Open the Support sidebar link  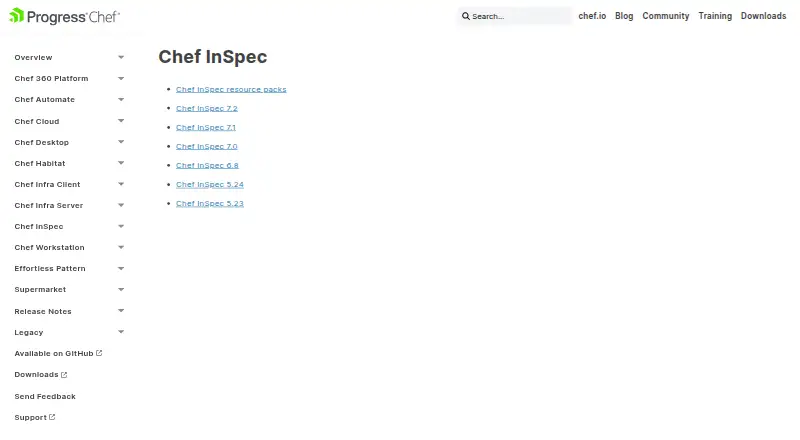point(31,417)
